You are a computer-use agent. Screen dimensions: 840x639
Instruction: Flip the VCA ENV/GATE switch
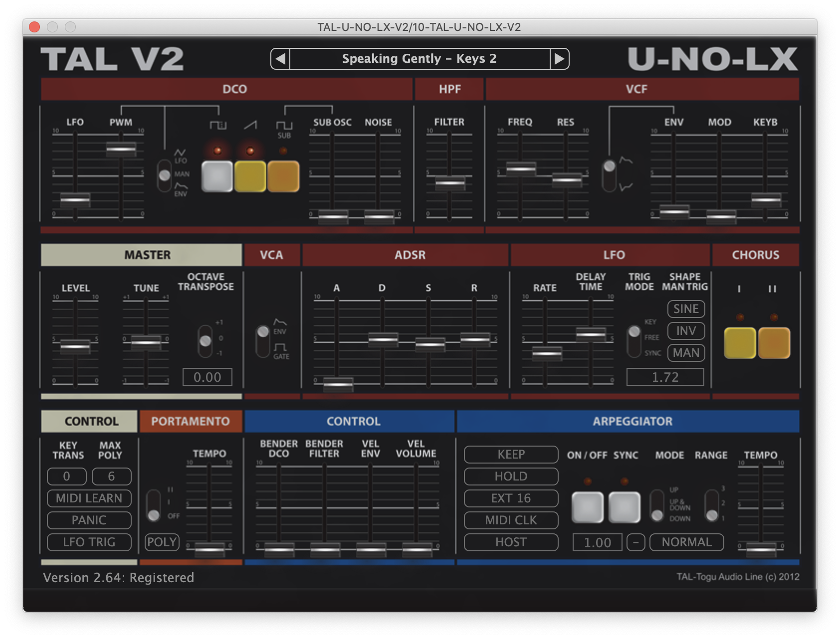(263, 341)
